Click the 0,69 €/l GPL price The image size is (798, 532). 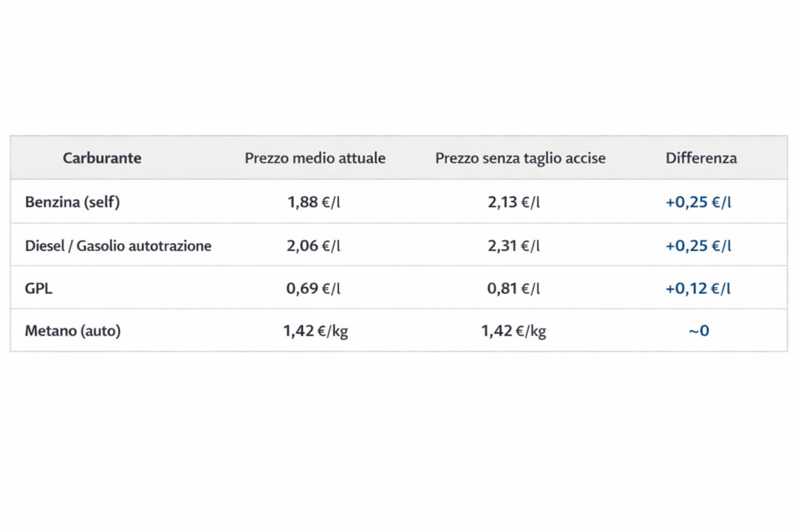pos(314,288)
